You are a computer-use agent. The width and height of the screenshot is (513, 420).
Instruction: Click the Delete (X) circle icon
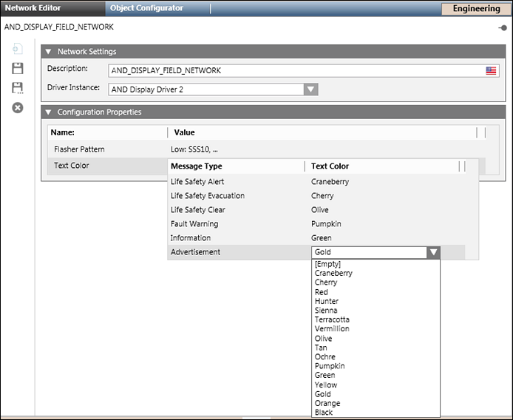tap(18, 108)
